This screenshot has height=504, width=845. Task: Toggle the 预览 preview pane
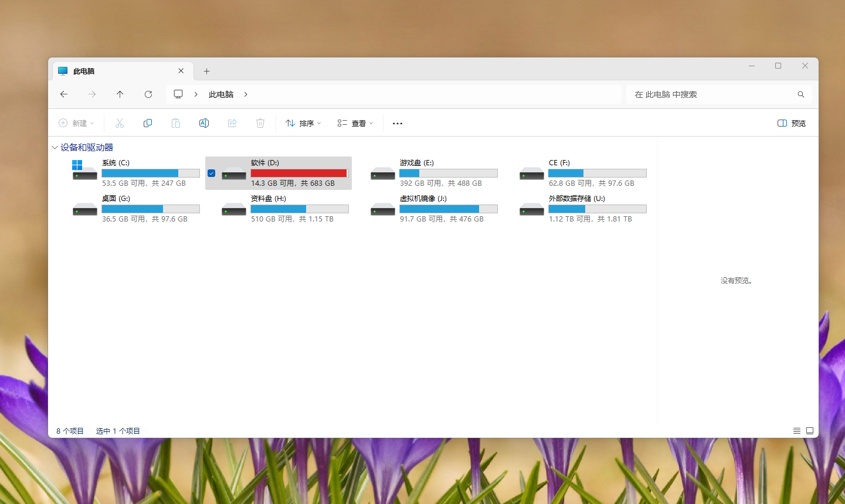pos(792,123)
